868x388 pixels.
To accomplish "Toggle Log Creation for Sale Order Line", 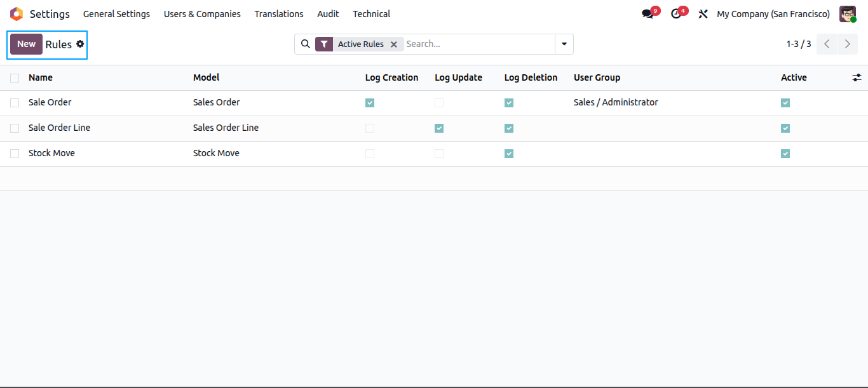I will click(x=370, y=128).
